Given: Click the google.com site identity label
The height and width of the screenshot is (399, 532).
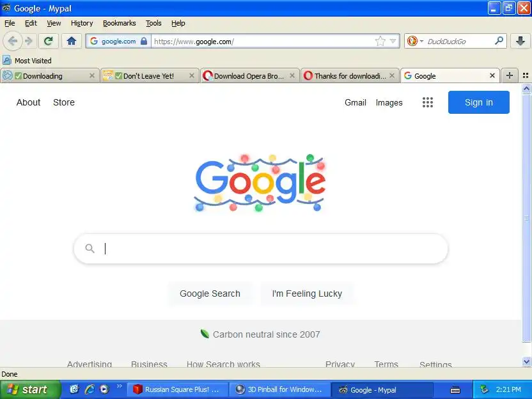Looking at the screenshot, I should click(118, 42).
